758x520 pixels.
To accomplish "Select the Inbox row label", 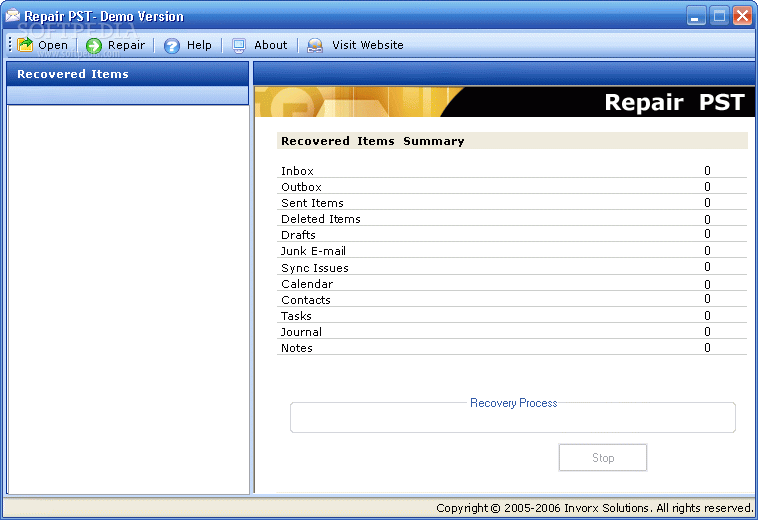I will pos(297,171).
